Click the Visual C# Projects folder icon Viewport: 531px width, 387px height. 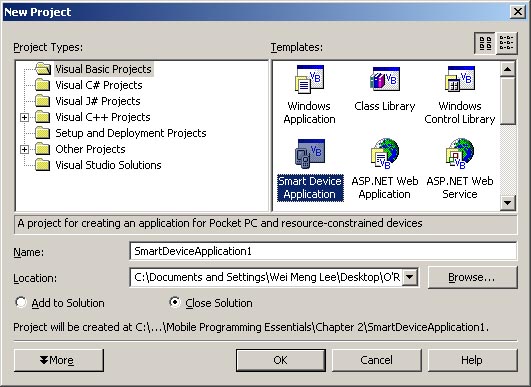pos(43,85)
